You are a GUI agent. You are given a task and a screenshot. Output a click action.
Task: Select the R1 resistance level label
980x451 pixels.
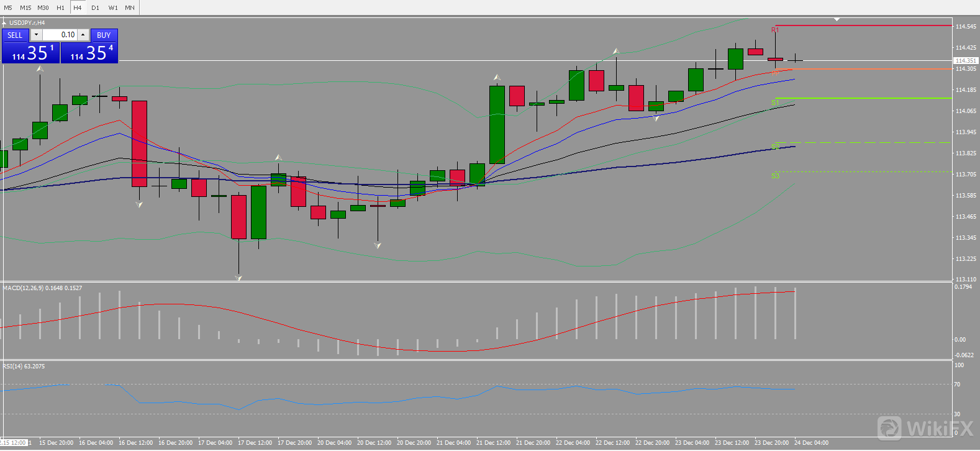coord(774,30)
